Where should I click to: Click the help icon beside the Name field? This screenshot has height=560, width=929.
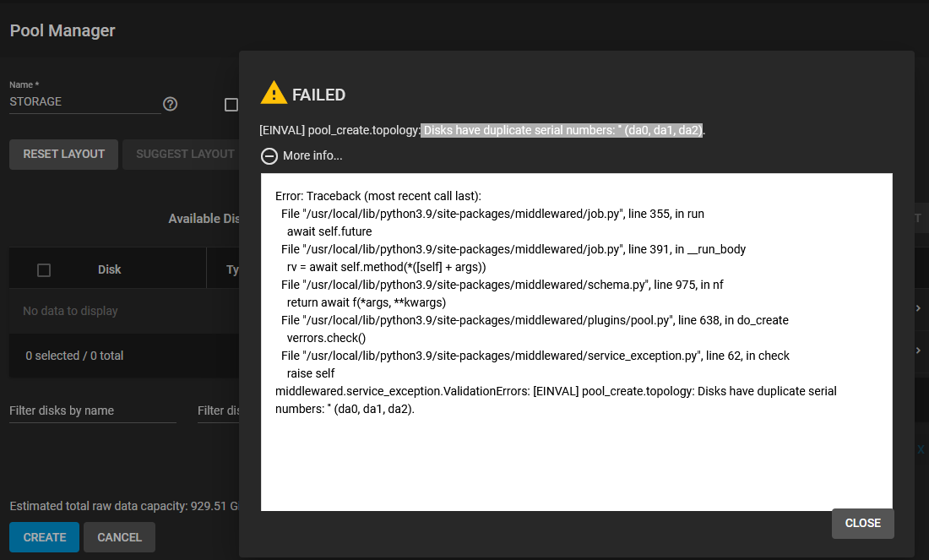[170, 104]
